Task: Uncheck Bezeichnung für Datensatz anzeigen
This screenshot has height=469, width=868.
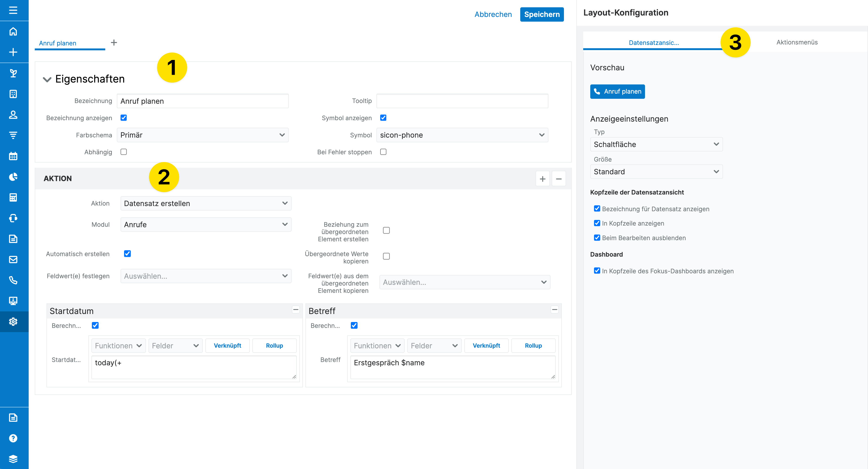Action: (597, 208)
